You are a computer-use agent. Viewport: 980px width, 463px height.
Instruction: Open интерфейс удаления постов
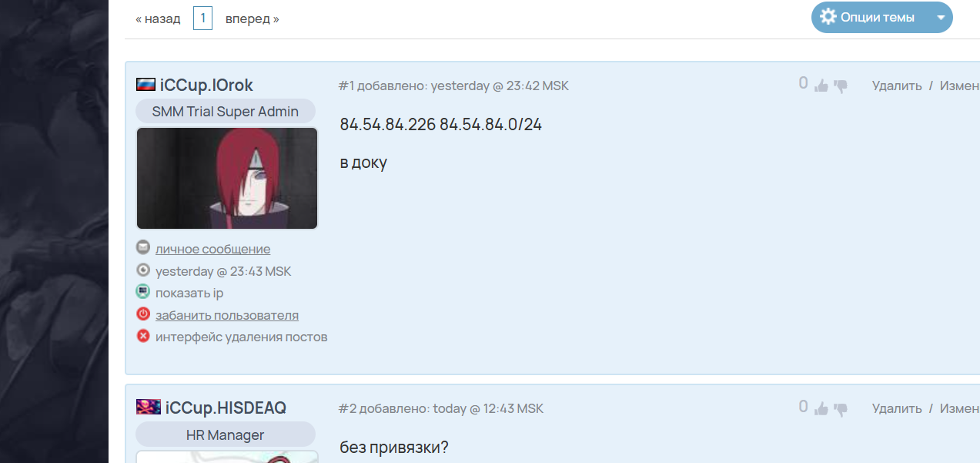point(242,337)
